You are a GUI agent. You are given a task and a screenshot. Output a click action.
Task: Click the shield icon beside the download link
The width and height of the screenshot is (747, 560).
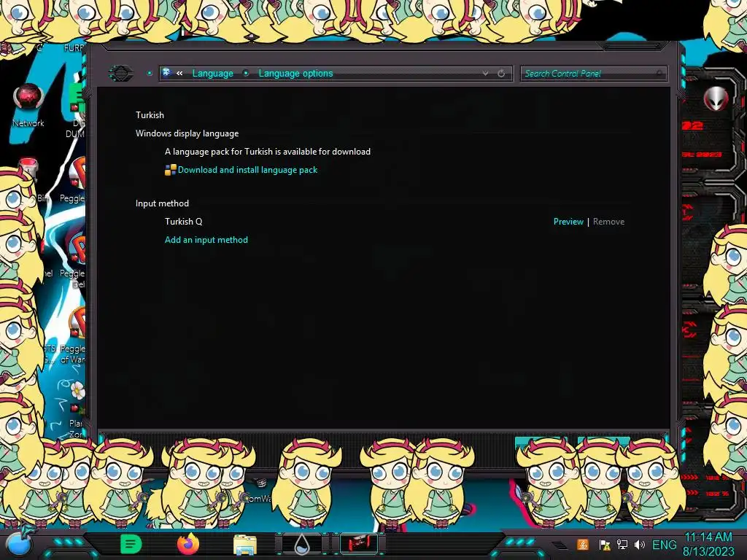point(170,170)
